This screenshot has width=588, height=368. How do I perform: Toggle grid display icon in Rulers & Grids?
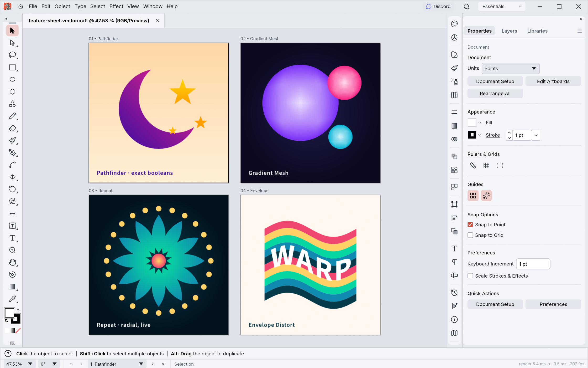click(x=486, y=166)
